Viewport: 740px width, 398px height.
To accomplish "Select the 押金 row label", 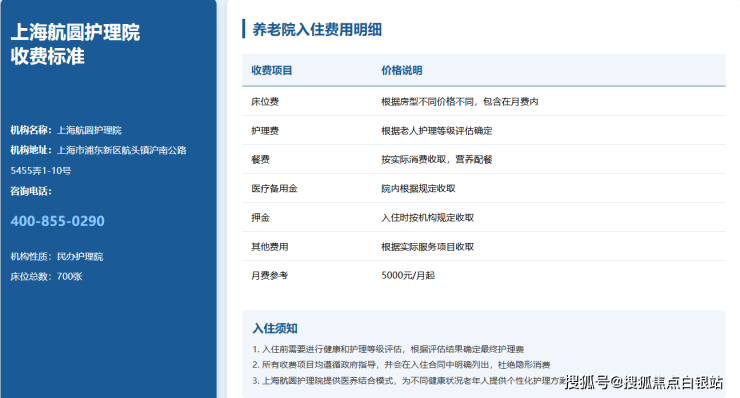I will coord(260,218).
